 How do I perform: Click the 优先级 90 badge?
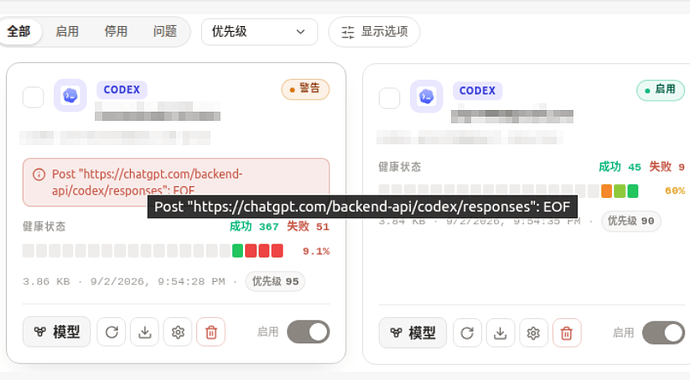631,221
